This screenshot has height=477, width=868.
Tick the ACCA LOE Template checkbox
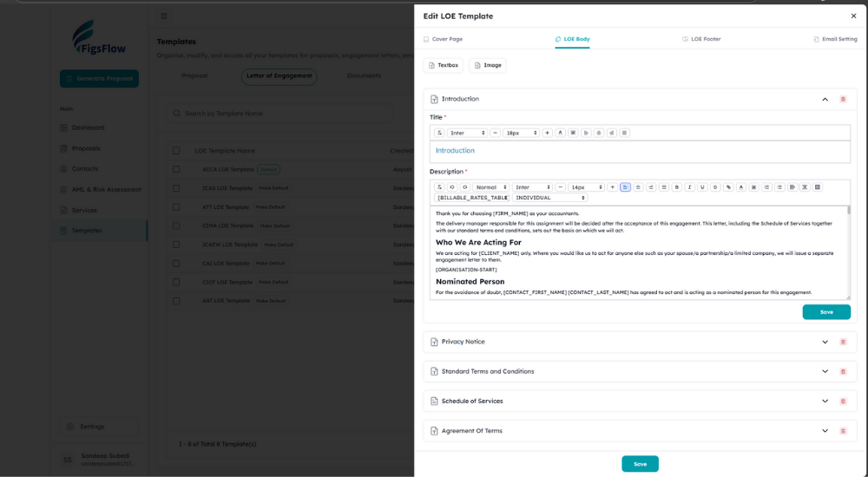[x=176, y=169]
